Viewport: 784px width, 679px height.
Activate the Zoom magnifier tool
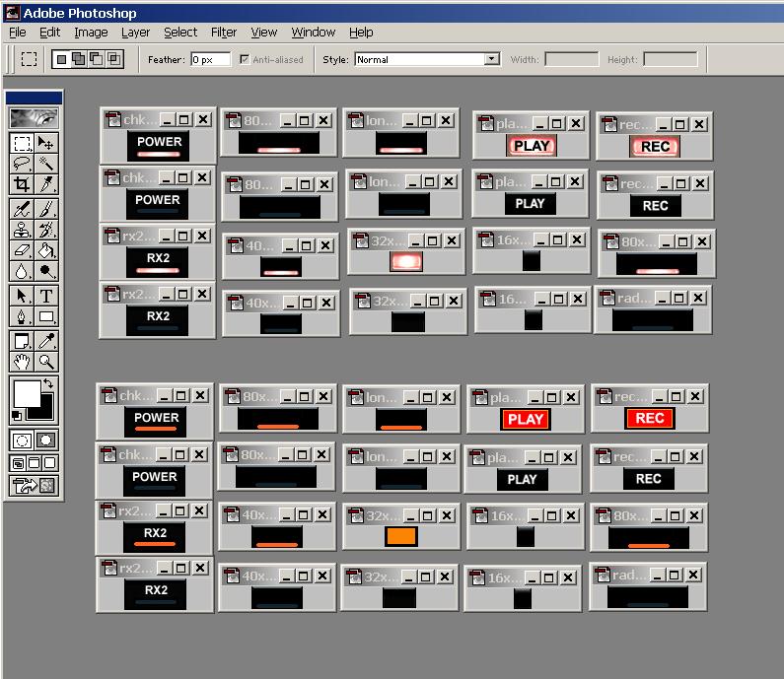pos(46,362)
